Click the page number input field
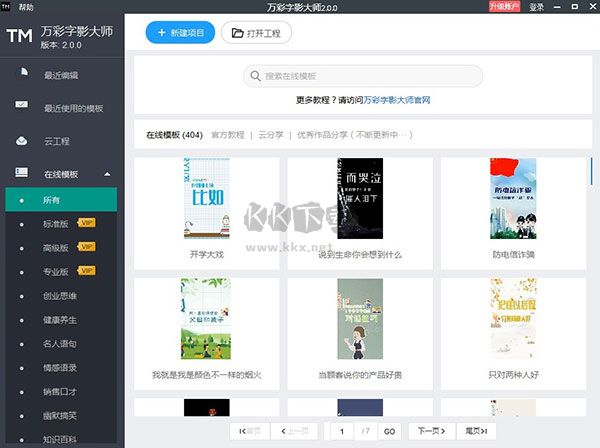Image resolution: width=600 pixels, height=448 pixels. point(342,431)
